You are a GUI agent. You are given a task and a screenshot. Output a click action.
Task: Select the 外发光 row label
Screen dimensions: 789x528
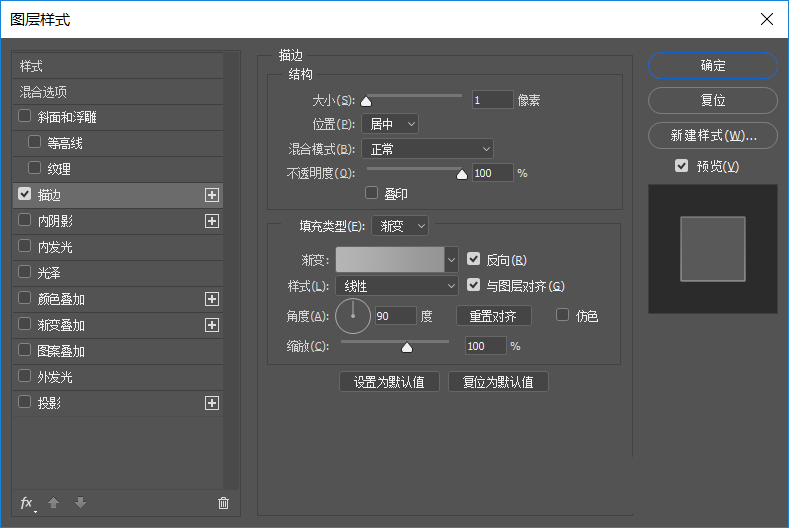click(55, 377)
